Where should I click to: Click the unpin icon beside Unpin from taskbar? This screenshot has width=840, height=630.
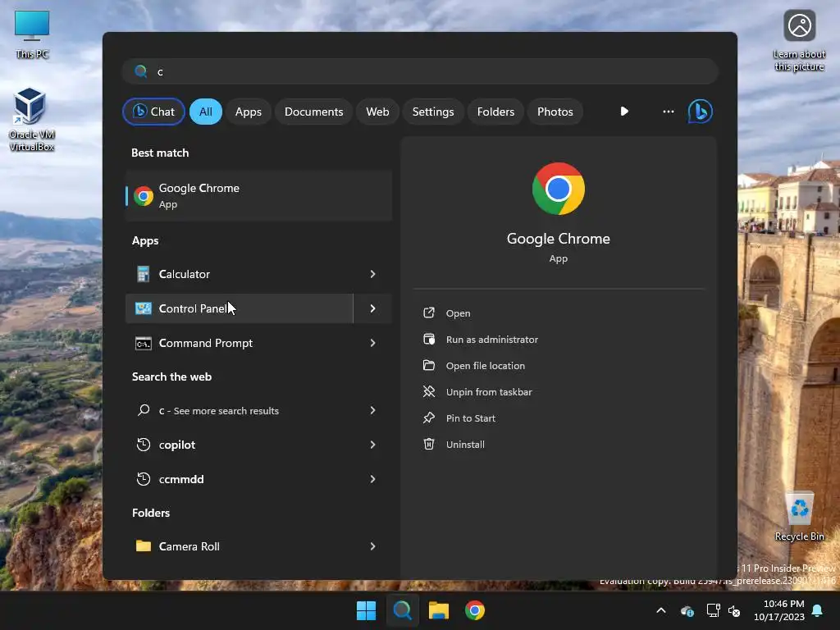(x=429, y=391)
